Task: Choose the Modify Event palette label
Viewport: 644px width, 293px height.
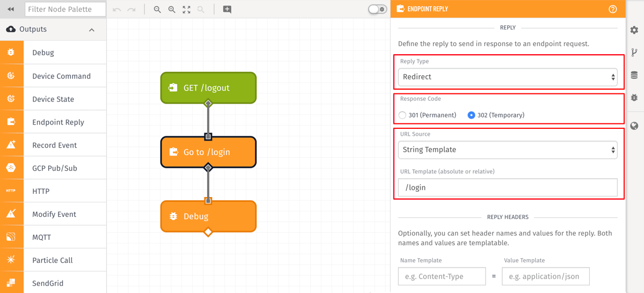Action: click(x=54, y=215)
